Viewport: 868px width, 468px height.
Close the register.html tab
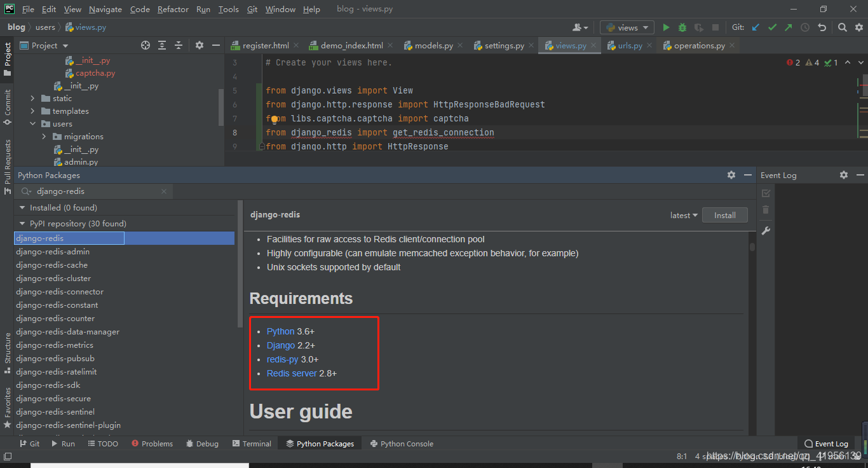point(297,46)
